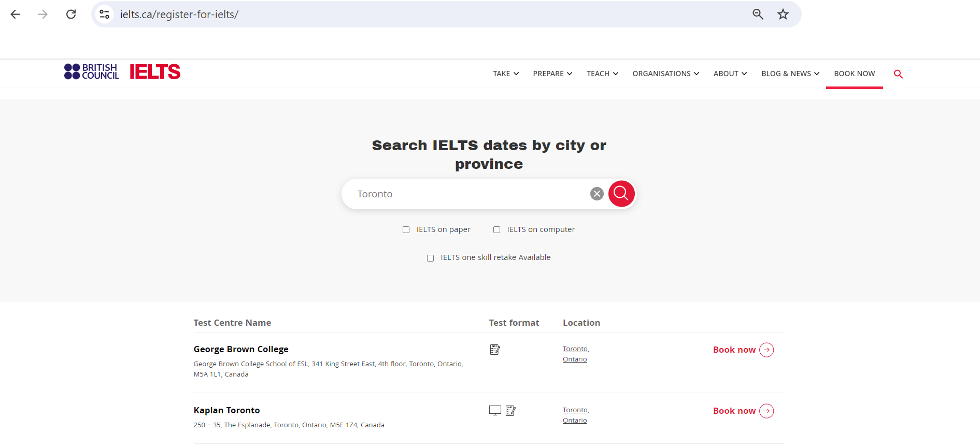Click paper test icon for Kaplan Toronto
The width and height of the screenshot is (980, 448).
(510, 411)
